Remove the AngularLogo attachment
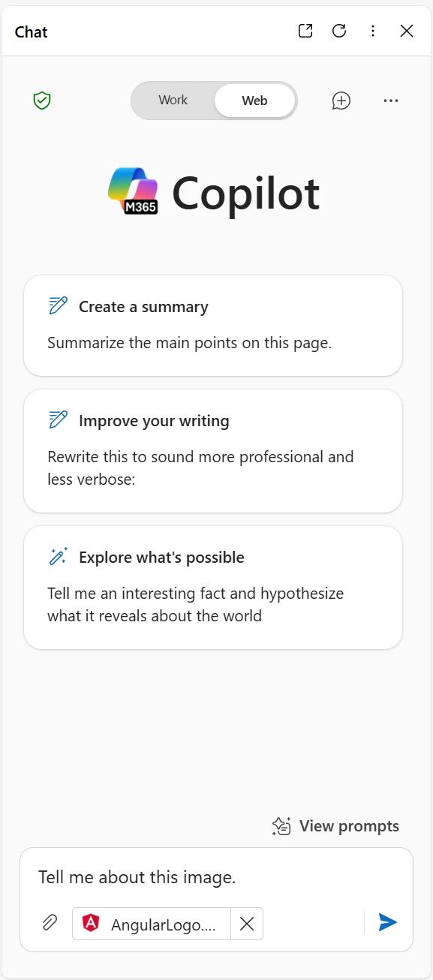 click(x=247, y=924)
